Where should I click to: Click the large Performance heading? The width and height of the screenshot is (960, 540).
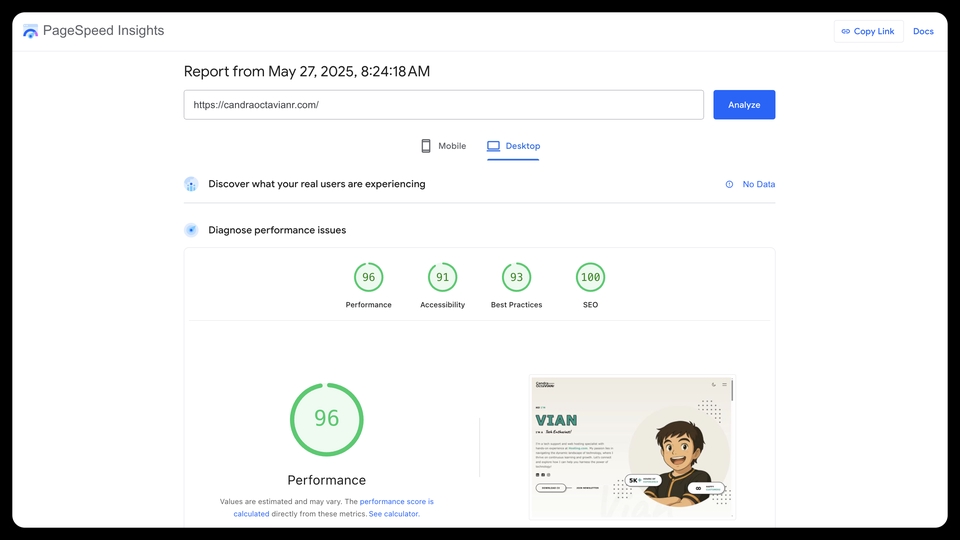pyautogui.click(x=326, y=480)
